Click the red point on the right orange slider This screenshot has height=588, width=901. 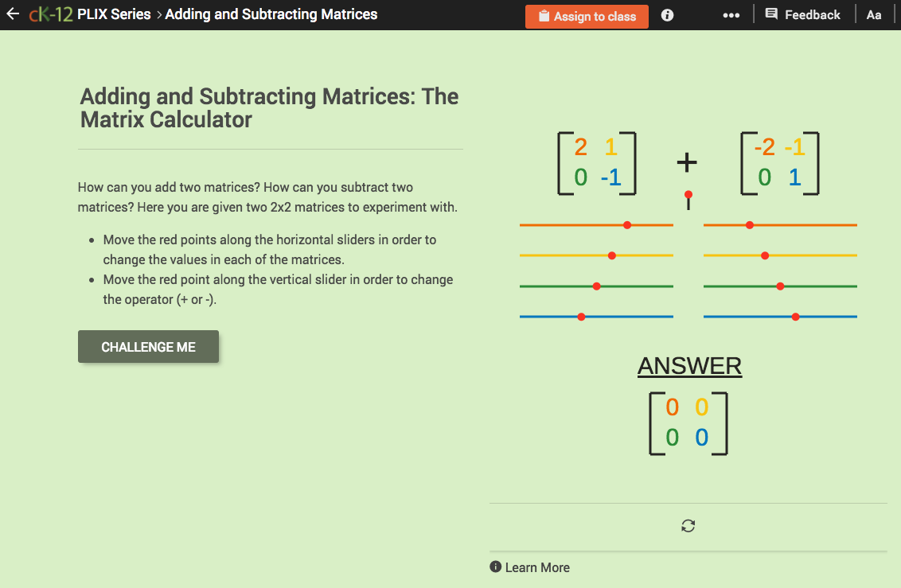[x=749, y=224]
